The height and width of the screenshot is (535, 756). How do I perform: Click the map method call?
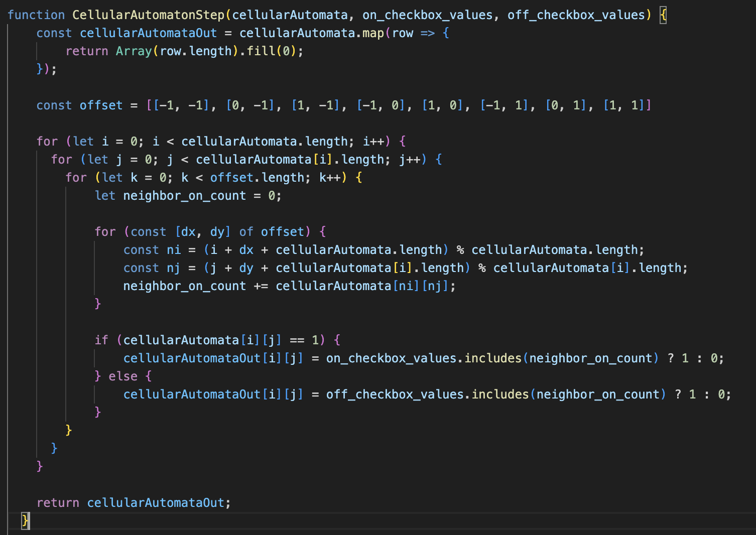[373, 33]
